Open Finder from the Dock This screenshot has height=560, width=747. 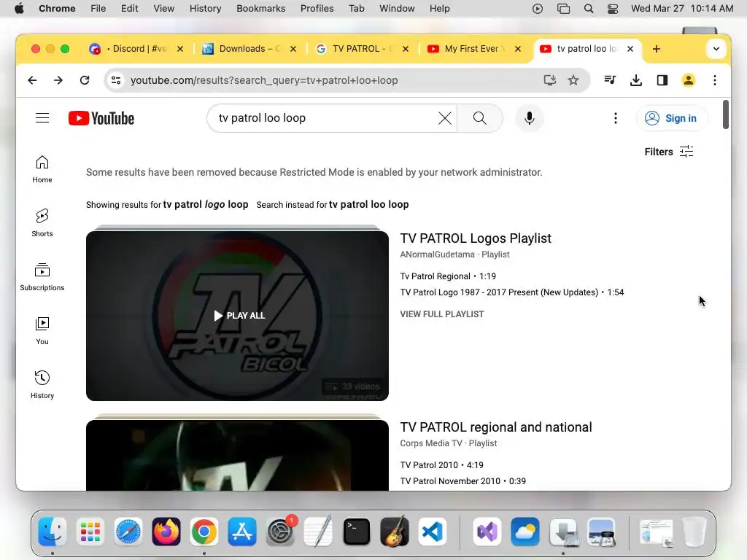52,532
